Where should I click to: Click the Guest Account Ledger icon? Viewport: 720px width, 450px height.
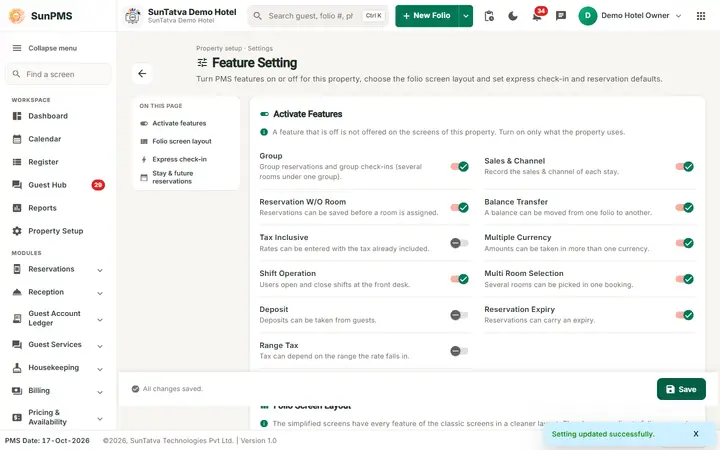[x=17, y=318]
